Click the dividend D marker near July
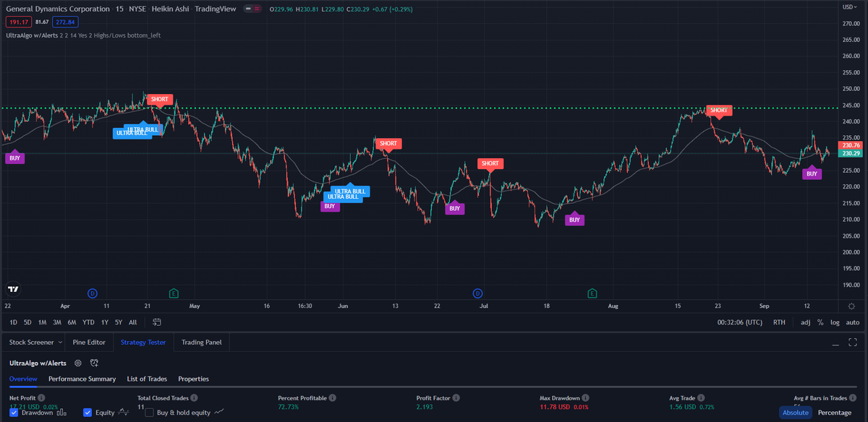 pyautogui.click(x=477, y=293)
